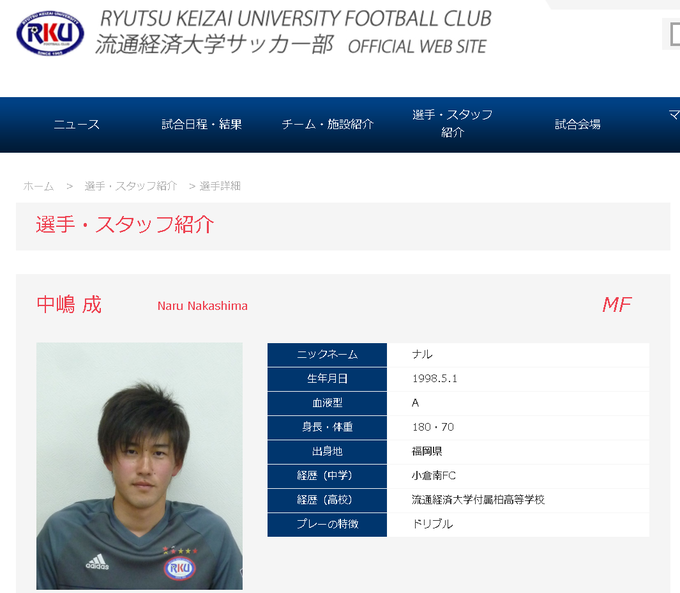
Task: Click the Naru Nakashima romanized name
Action: (203, 306)
